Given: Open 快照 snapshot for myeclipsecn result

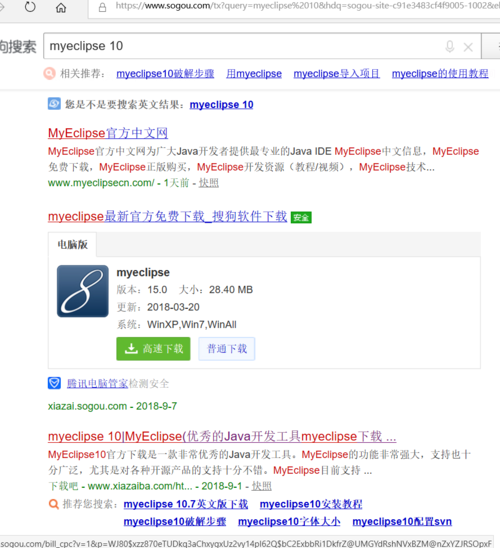Looking at the screenshot, I should pos(209,183).
